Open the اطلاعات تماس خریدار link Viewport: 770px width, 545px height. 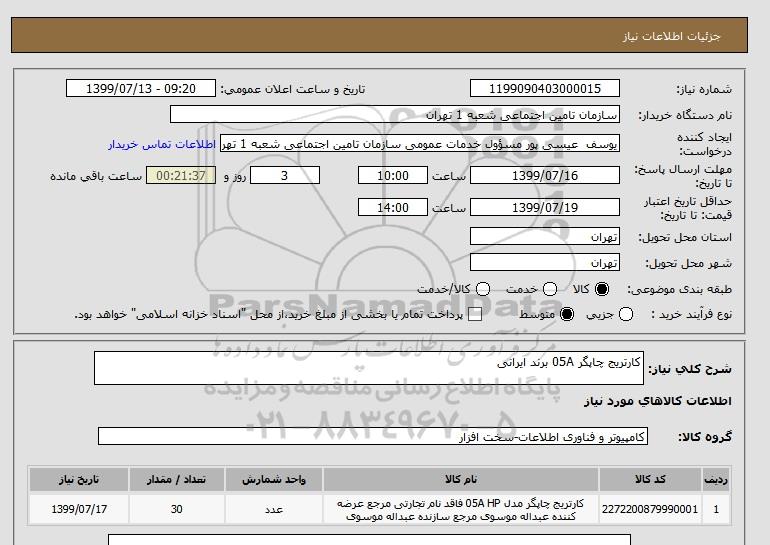162,145
